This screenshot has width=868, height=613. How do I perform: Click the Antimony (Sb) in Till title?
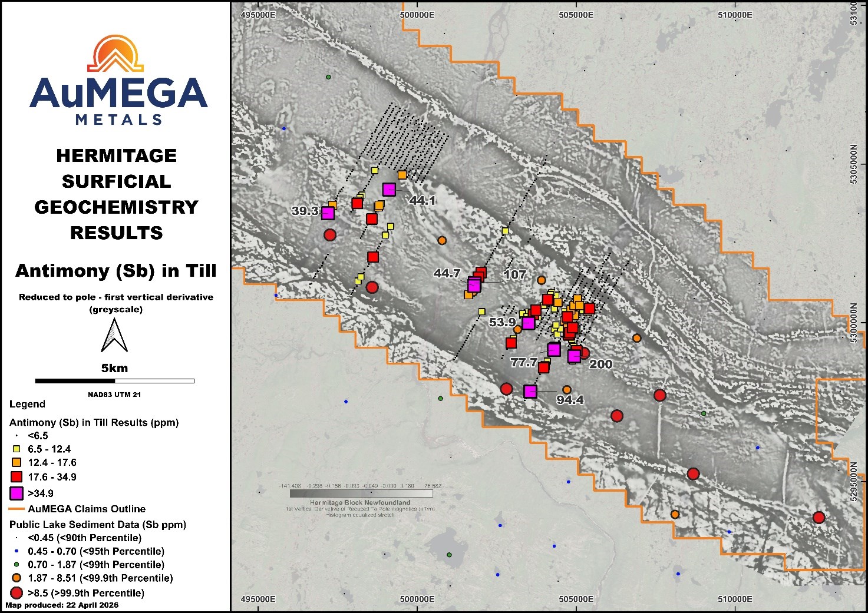tap(116, 271)
